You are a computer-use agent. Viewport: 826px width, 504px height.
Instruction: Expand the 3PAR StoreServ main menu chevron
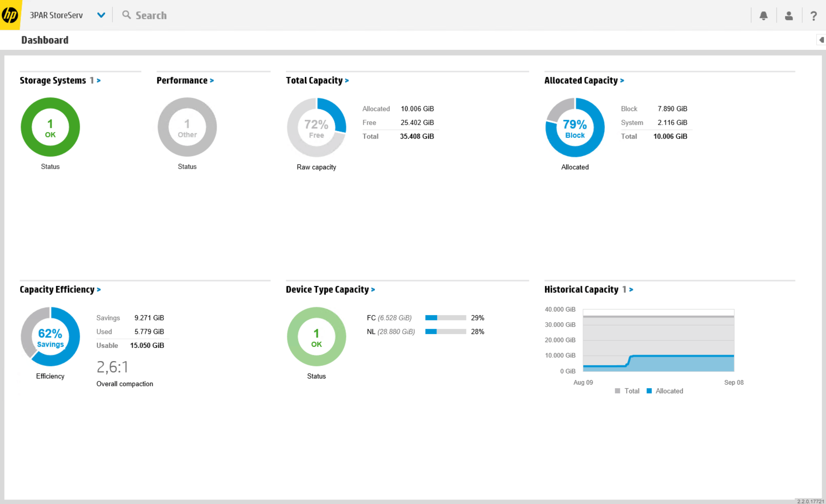click(x=101, y=15)
